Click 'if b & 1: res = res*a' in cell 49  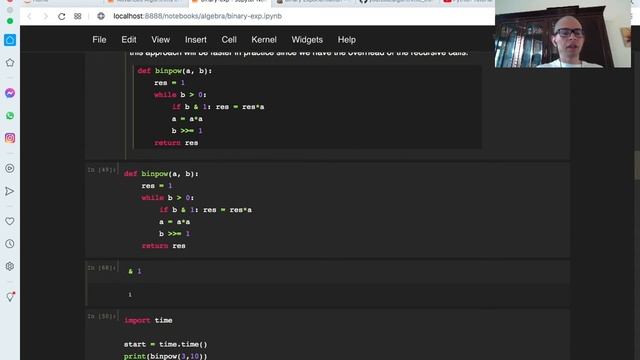(x=206, y=210)
